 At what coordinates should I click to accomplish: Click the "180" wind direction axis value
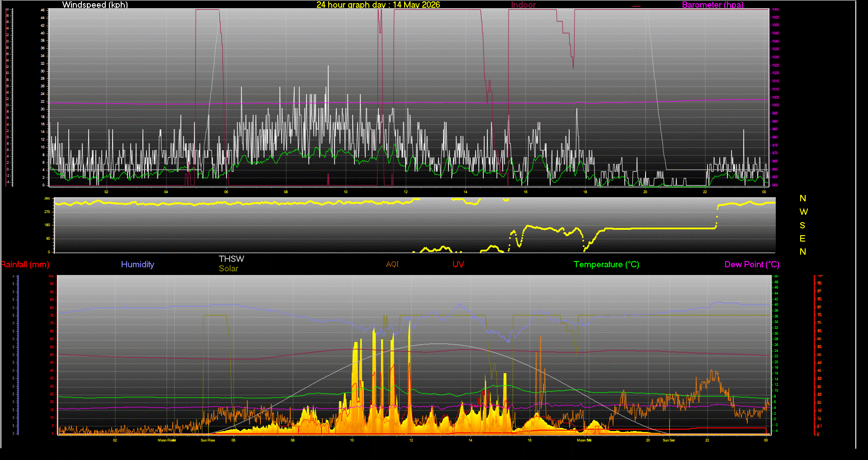click(47, 225)
